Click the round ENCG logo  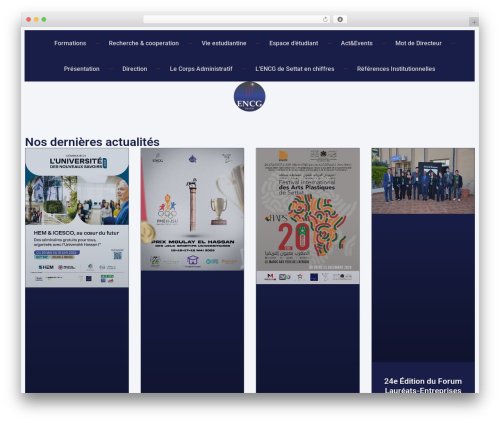pos(250,97)
